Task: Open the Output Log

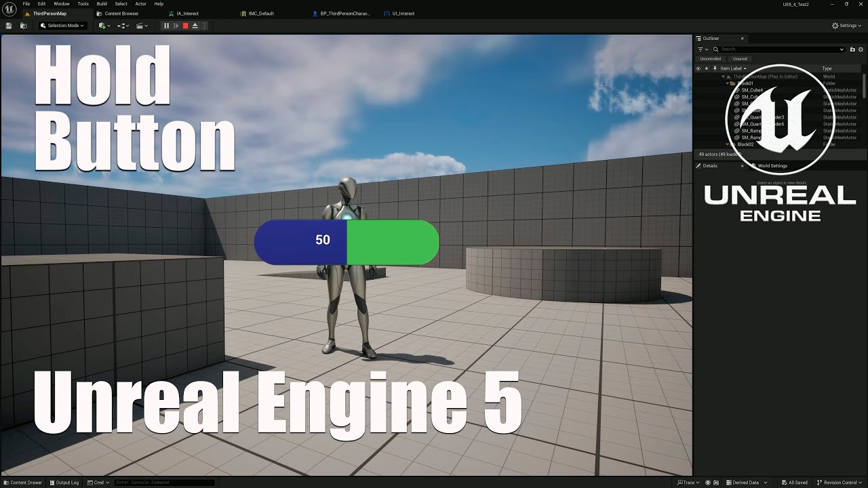Action: click(64, 483)
